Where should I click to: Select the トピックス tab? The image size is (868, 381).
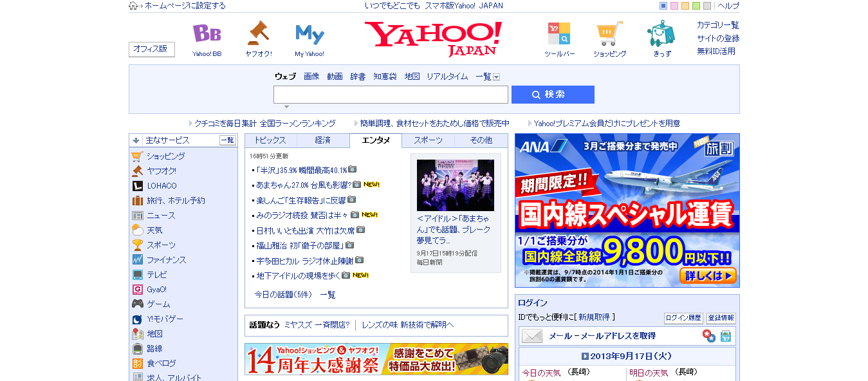click(x=271, y=140)
